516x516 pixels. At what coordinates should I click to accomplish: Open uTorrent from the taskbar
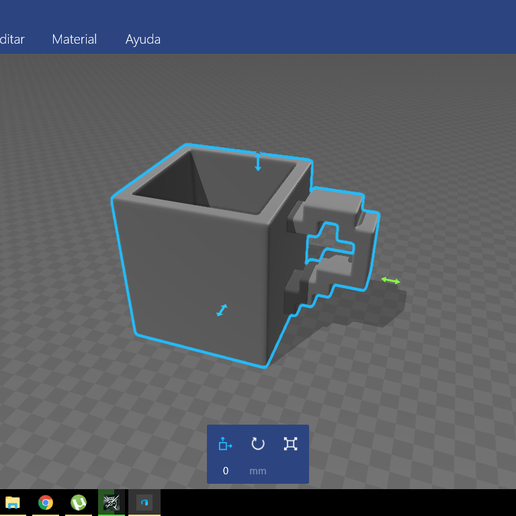78,503
